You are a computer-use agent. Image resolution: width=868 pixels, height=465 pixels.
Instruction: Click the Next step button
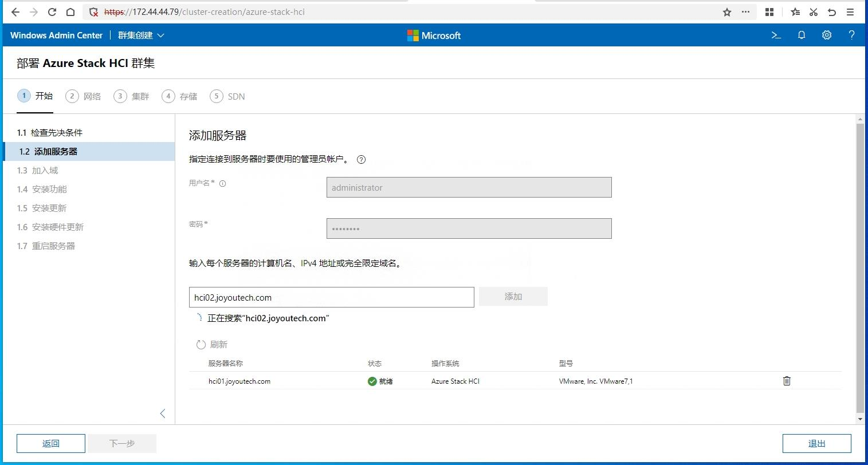click(x=122, y=443)
